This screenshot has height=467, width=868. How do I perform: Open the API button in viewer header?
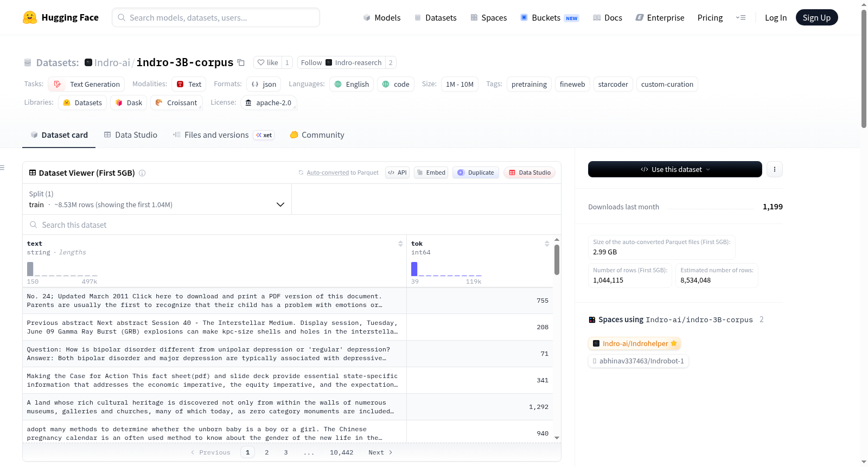397,172
